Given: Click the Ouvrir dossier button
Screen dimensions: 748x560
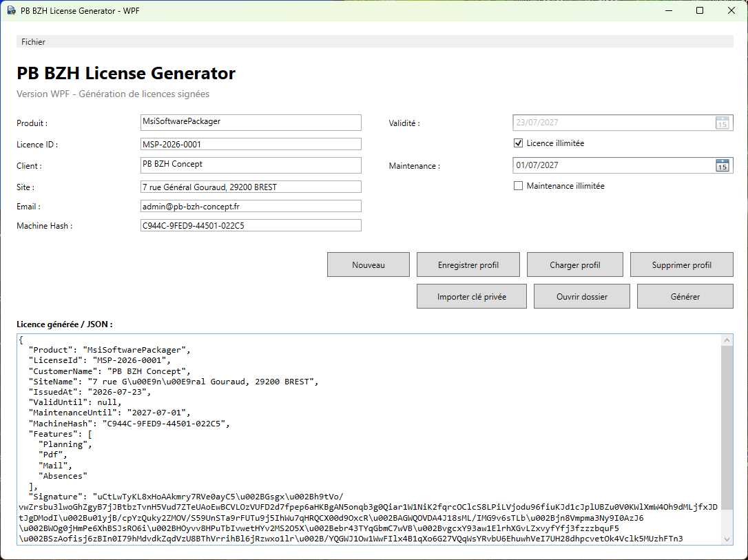Looking at the screenshot, I should 582,296.
